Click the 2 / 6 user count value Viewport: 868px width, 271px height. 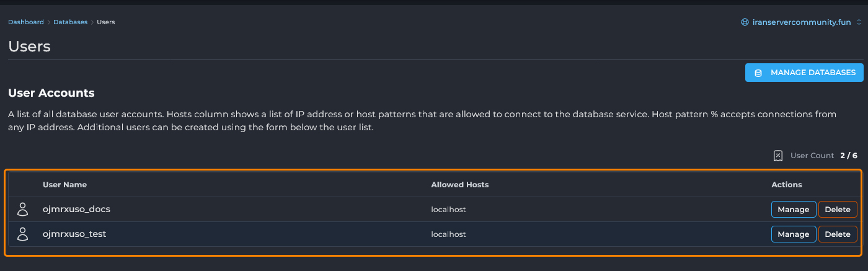tap(849, 156)
